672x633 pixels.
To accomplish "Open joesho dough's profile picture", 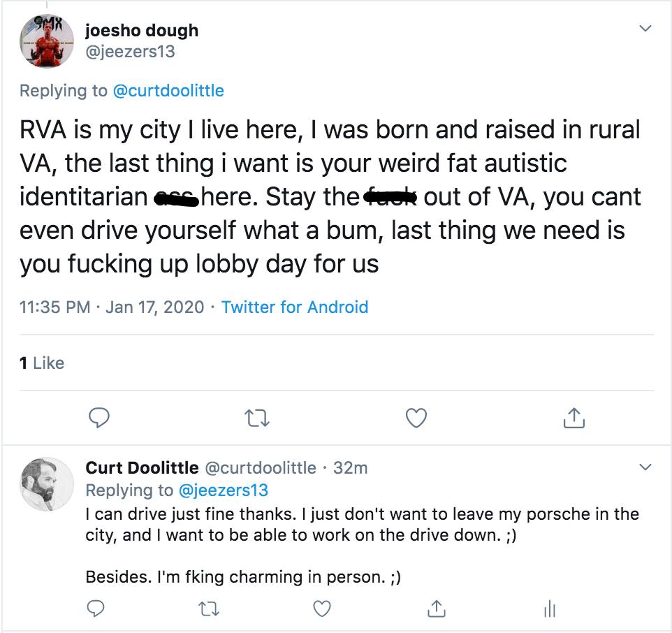I will tap(46, 41).
